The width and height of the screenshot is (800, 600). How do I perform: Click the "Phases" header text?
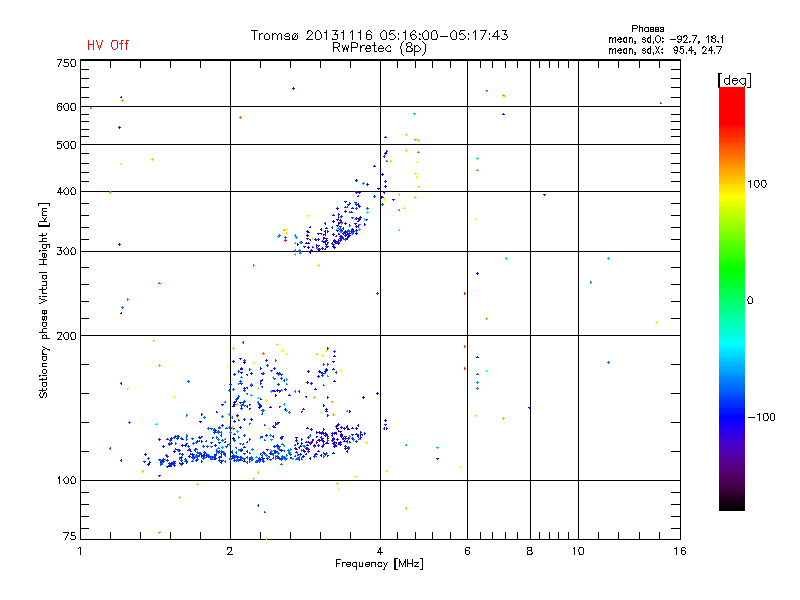click(647, 29)
